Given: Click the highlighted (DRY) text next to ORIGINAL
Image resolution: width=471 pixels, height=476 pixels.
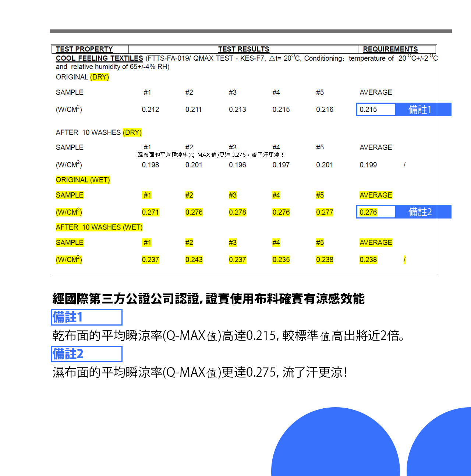Looking at the screenshot, I should point(99,77).
